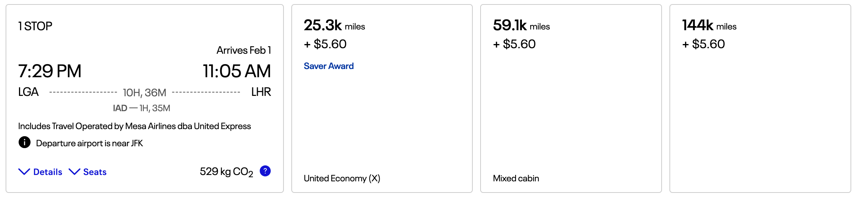Screen dimensions: 868x197
Task: Expand the flight Details section
Action: 41,172
